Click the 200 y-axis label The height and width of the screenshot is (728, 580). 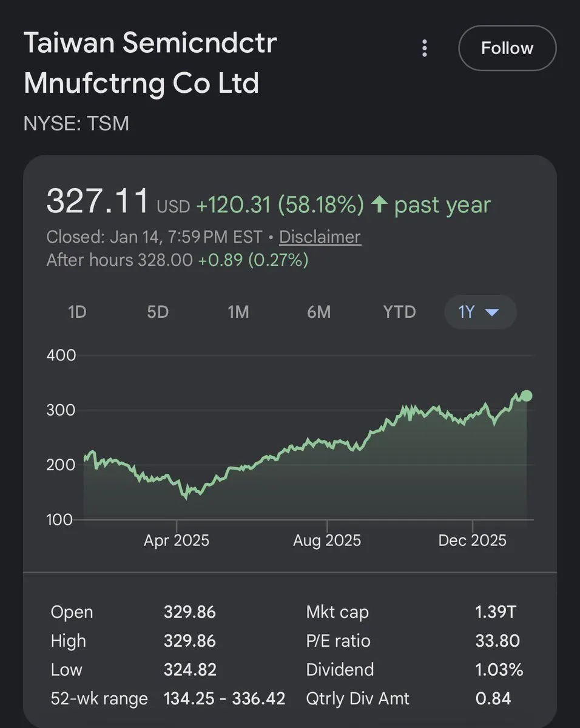tap(61, 465)
